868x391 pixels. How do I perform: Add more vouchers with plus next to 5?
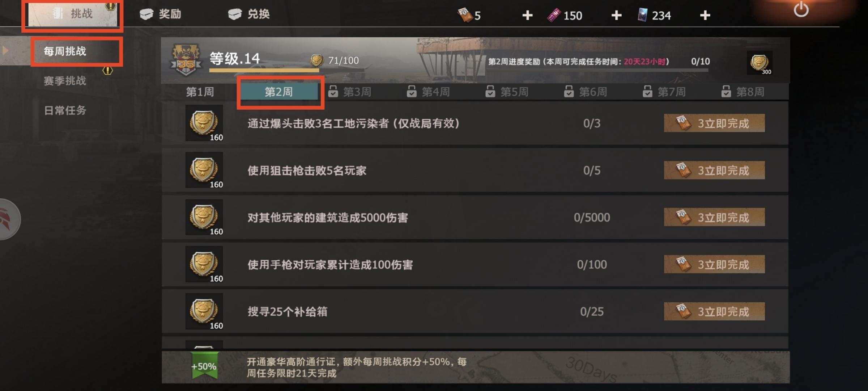[x=528, y=15]
